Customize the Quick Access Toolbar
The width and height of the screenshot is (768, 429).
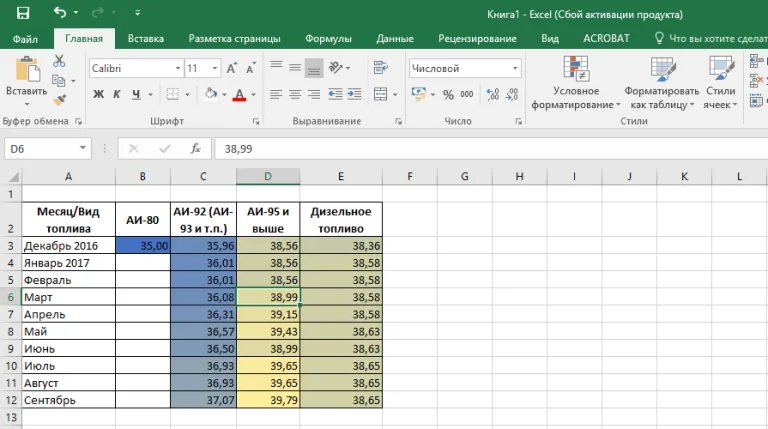tap(138, 13)
